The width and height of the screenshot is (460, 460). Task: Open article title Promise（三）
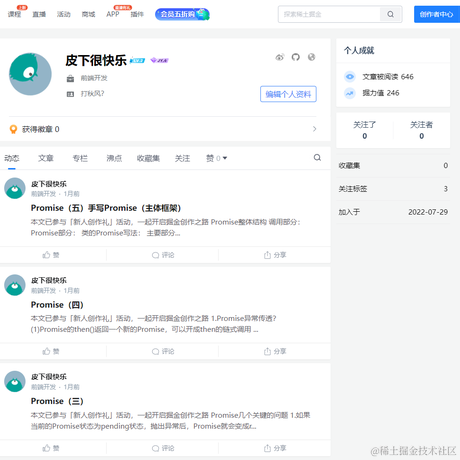pos(57,401)
